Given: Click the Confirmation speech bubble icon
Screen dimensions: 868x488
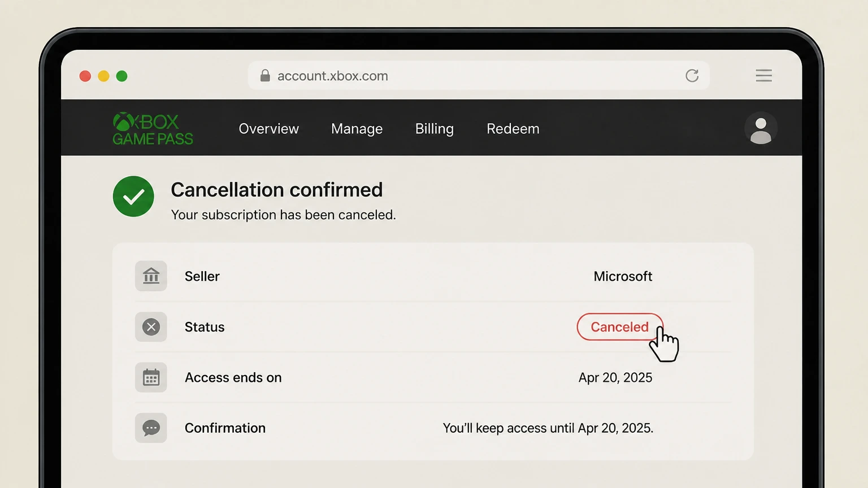Looking at the screenshot, I should click(151, 428).
